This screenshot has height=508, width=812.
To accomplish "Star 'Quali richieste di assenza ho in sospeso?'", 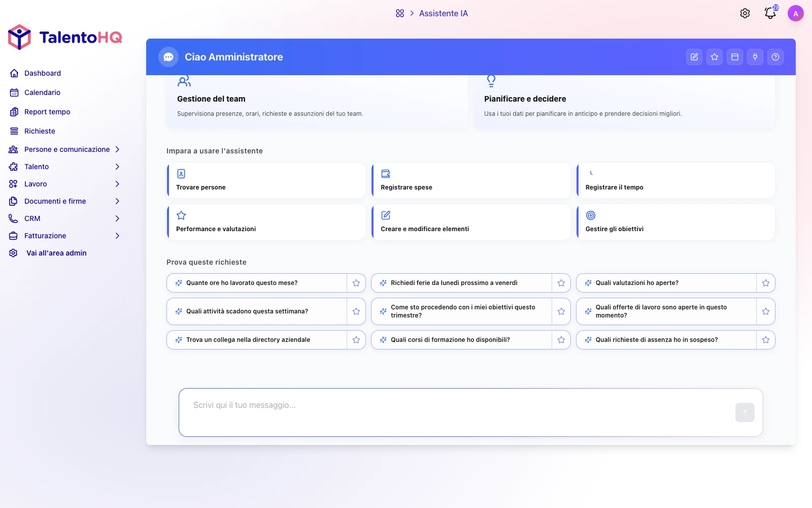I will click(766, 340).
